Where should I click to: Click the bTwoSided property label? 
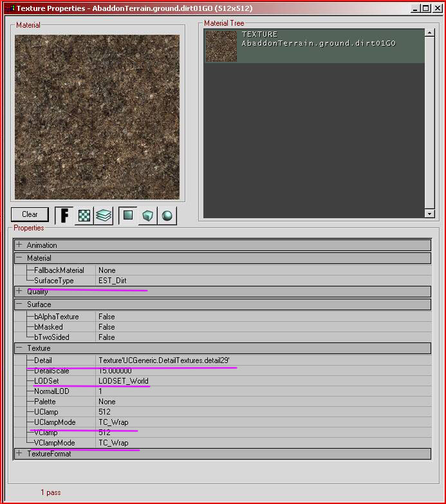[51, 337]
